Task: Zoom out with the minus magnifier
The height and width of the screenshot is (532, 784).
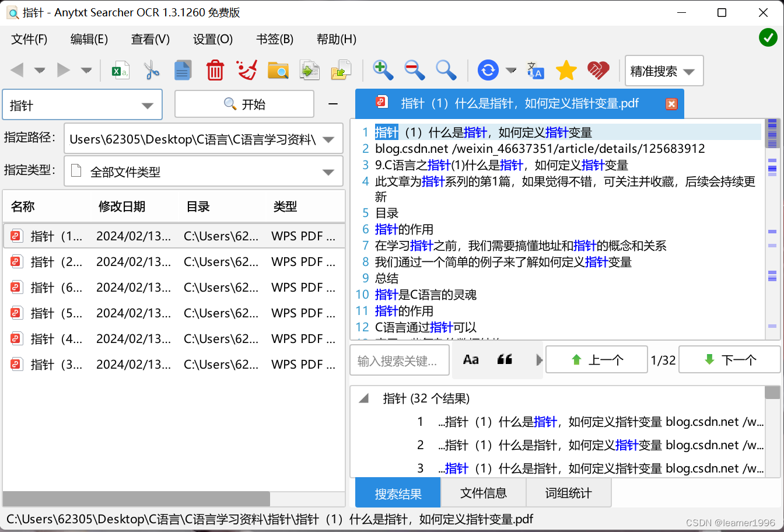Action: tap(414, 71)
